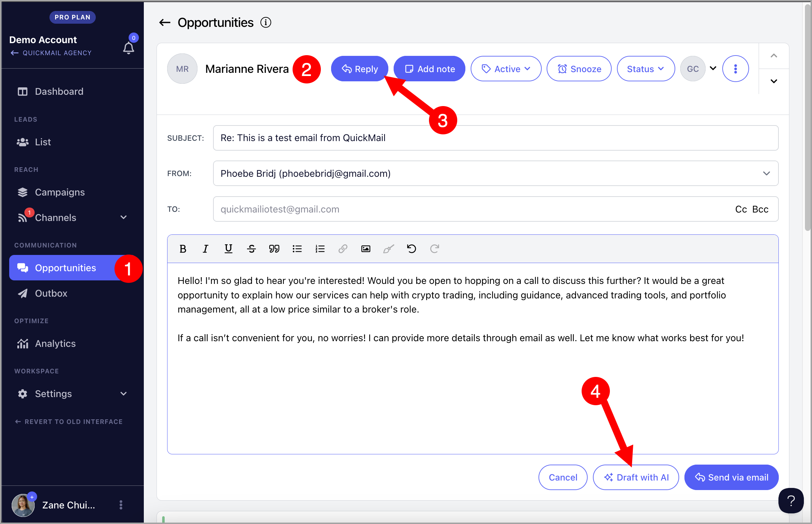Open the GC assignee dropdown
The width and height of the screenshot is (812, 524).
point(699,69)
